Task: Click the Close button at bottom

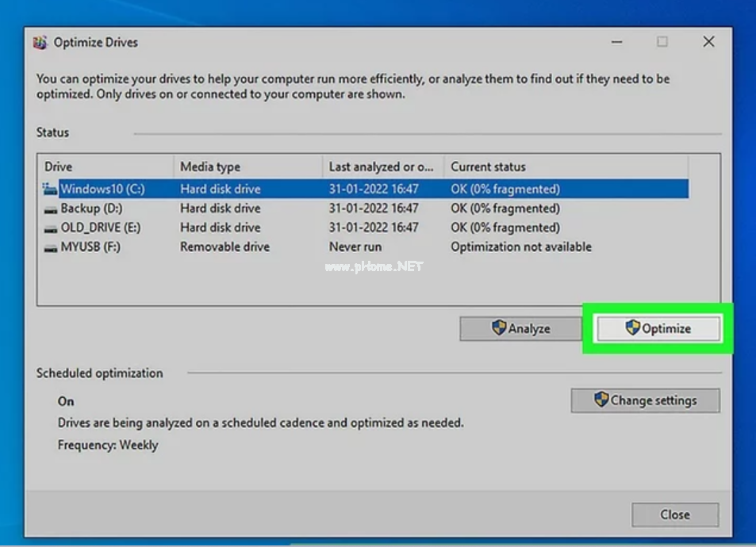Action: [674, 514]
